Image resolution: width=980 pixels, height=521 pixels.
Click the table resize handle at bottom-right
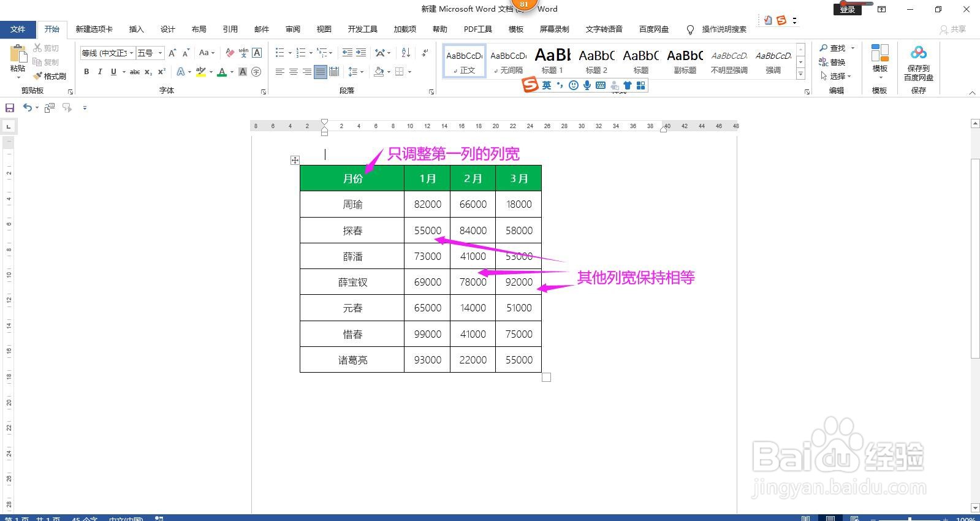[x=547, y=377]
